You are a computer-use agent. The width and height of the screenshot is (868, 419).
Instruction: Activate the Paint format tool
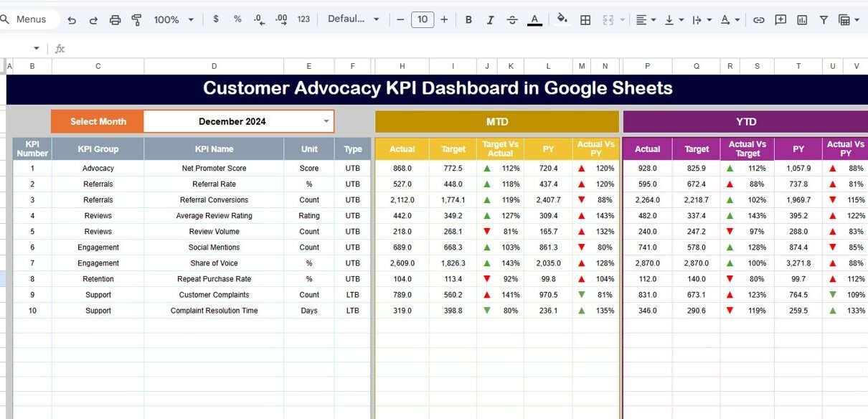coord(136,20)
